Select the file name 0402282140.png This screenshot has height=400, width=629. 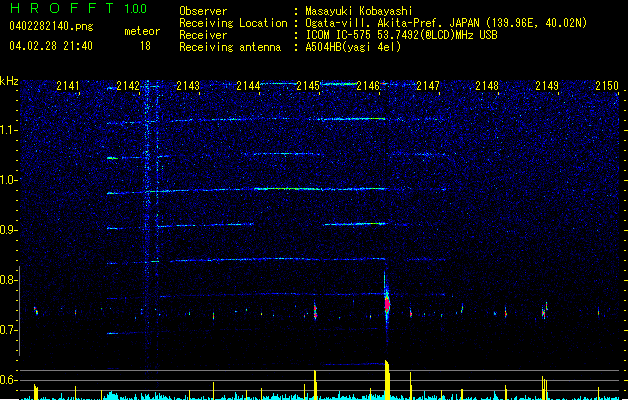click(51, 26)
